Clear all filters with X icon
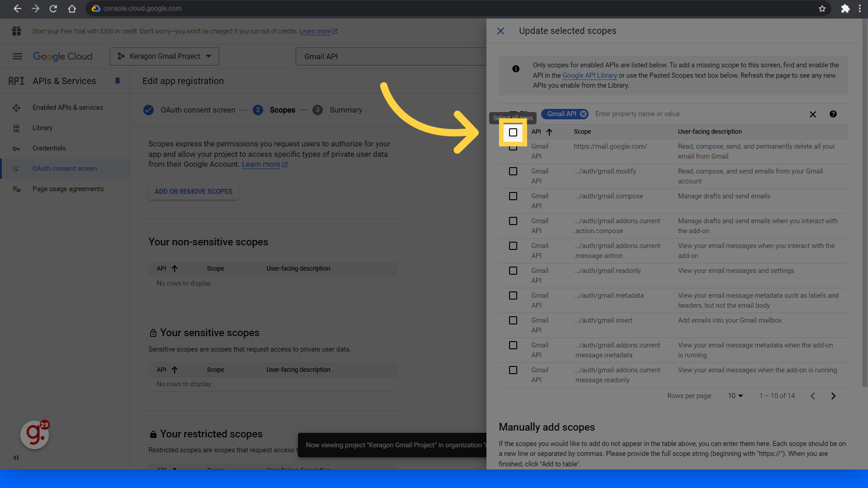 click(x=813, y=114)
